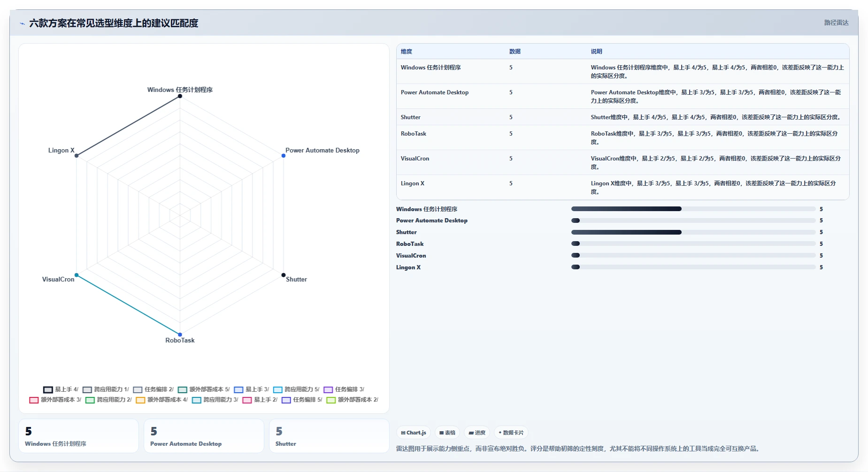Toggle the 跨应用能力 3/ legend item
Viewport: 868px width, 472px height.
point(215,400)
